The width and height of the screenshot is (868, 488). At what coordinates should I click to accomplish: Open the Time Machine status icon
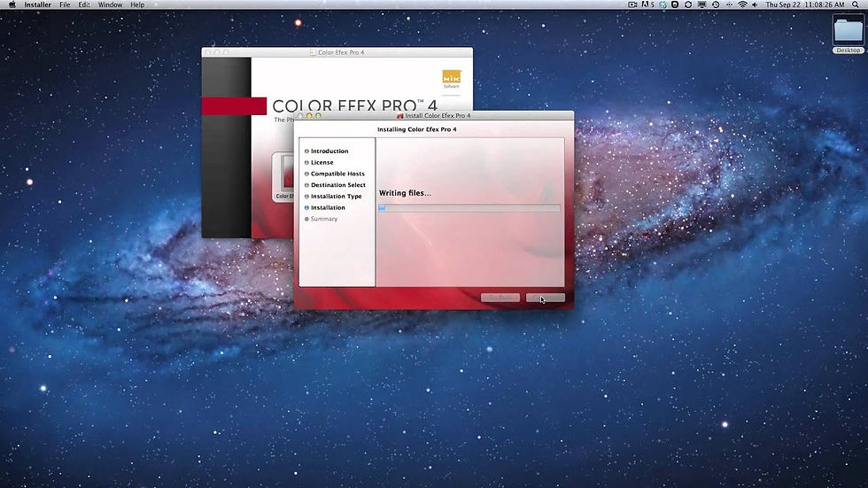716,4
